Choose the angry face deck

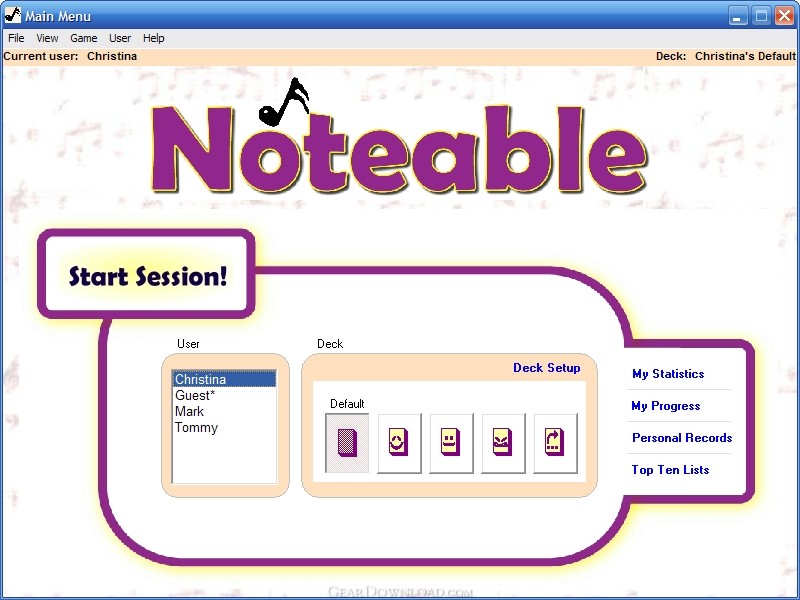tap(504, 443)
